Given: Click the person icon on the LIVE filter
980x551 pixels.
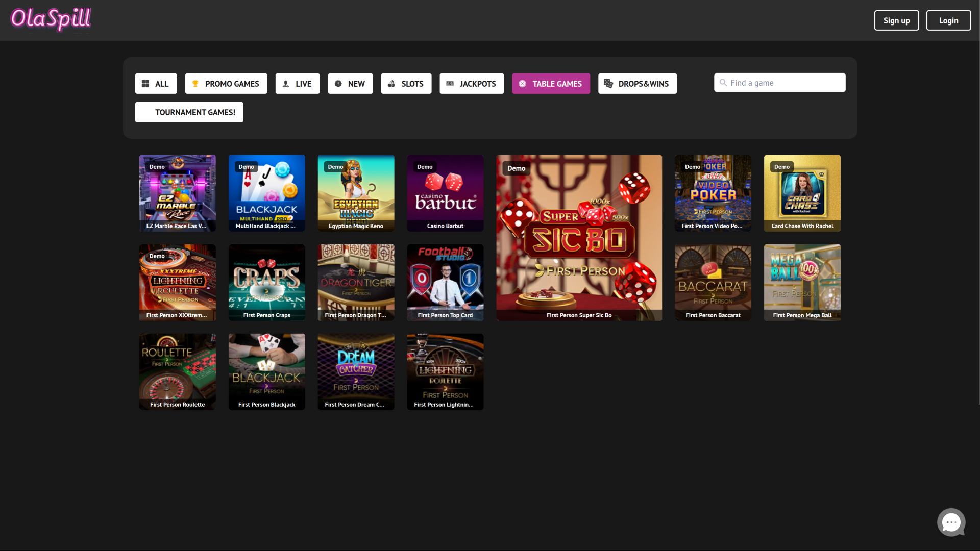Looking at the screenshot, I should [x=286, y=83].
